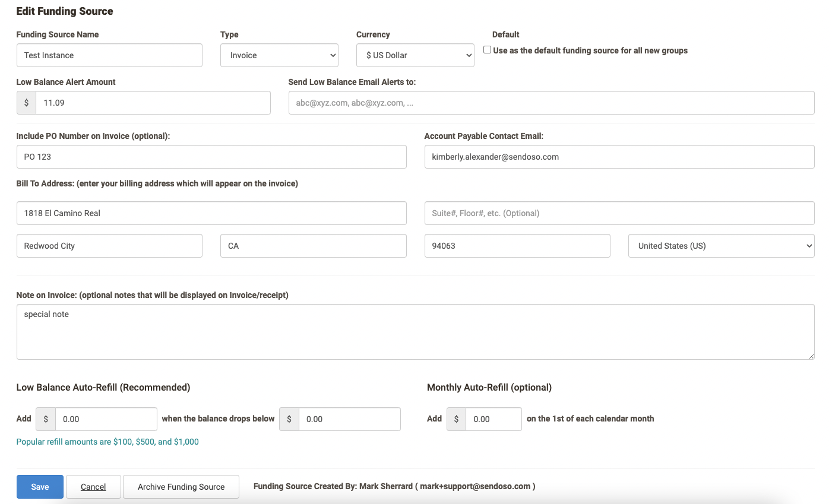Click the state field containing CA
This screenshot has height=504, width=832.
[313, 246]
